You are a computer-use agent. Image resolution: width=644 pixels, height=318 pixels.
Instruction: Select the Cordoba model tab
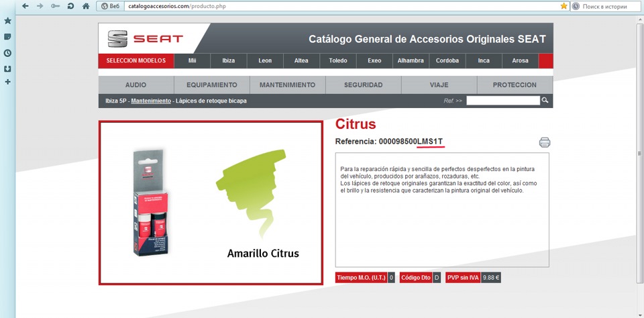(x=447, y=61)
